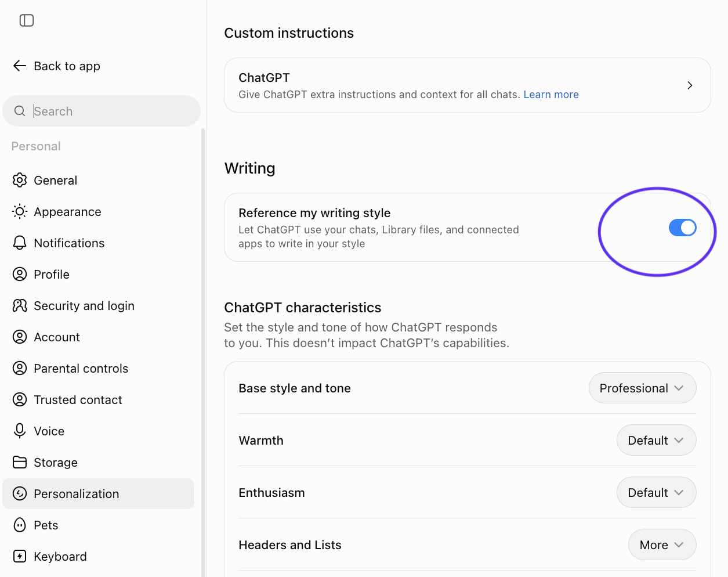This screenshot has width=728, height=577.
Task: Click the Profile person icon
Action: (x=20, y=274)
